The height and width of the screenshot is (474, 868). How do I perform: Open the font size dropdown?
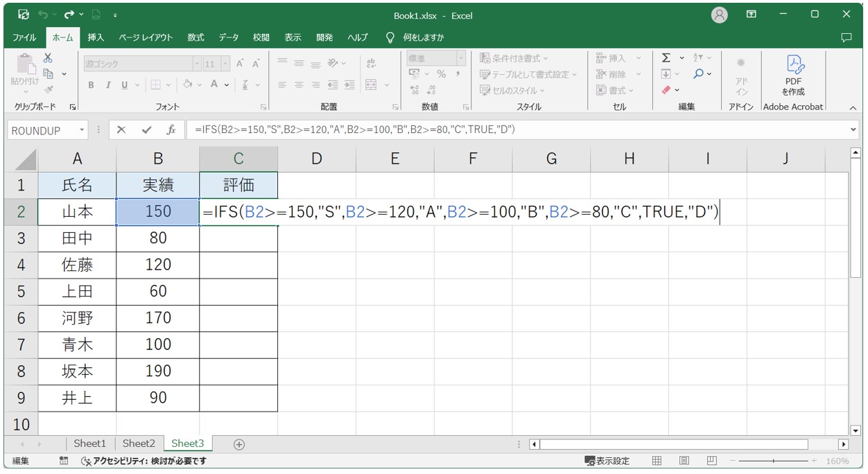tap(225, 64)
